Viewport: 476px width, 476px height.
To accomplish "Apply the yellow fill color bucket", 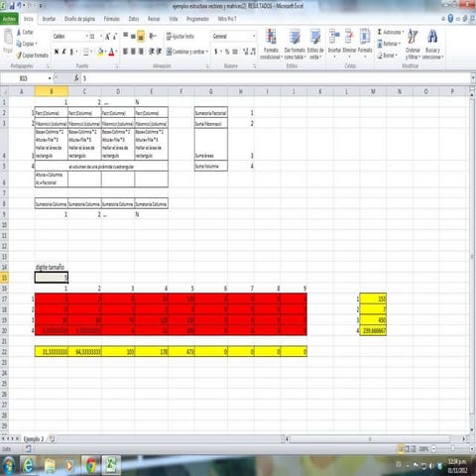I will 100,52.
